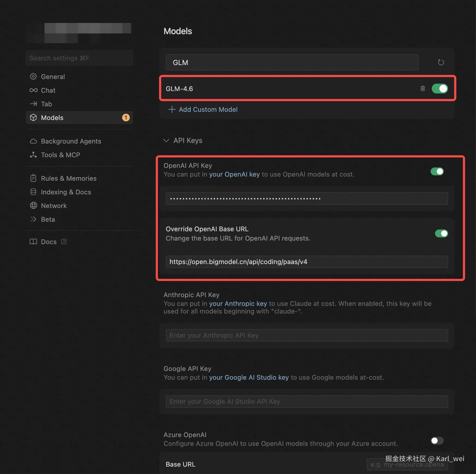476x474 pixels.
Task: Click the General gear icon
Action: 33,77
